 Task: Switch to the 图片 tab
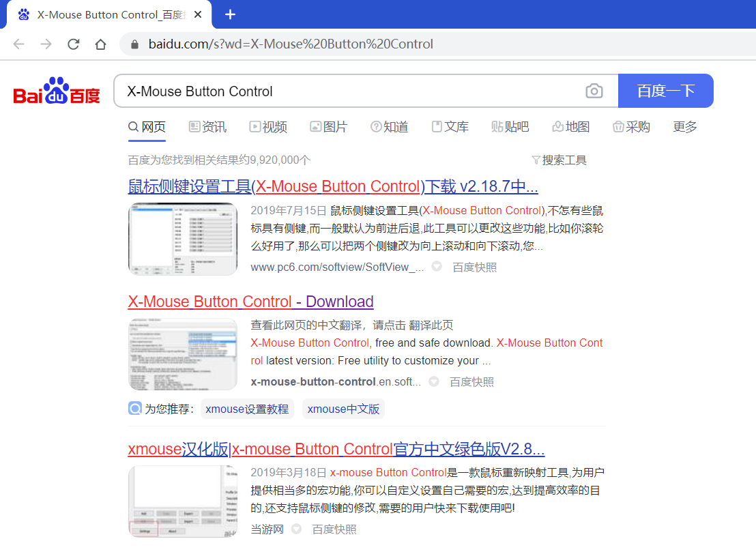[328, 127]
